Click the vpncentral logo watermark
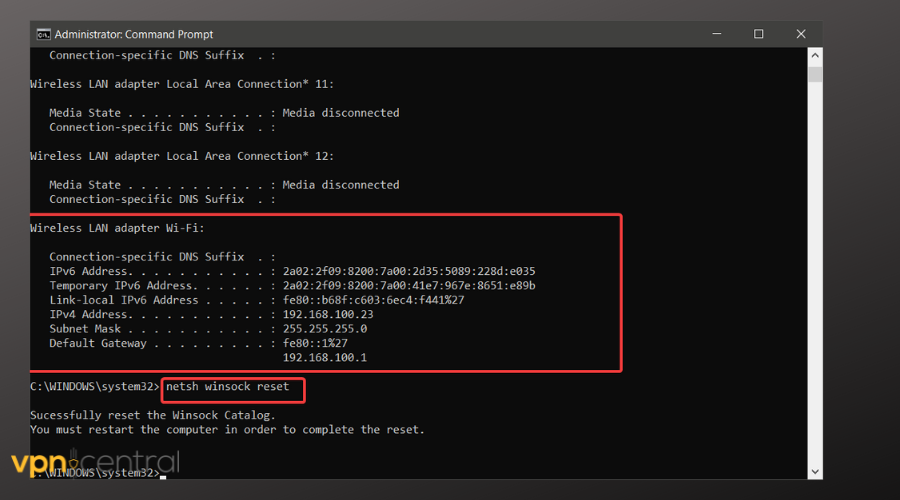Image resolution: width=900 pixels, height=500 pixels. [95, 463]
